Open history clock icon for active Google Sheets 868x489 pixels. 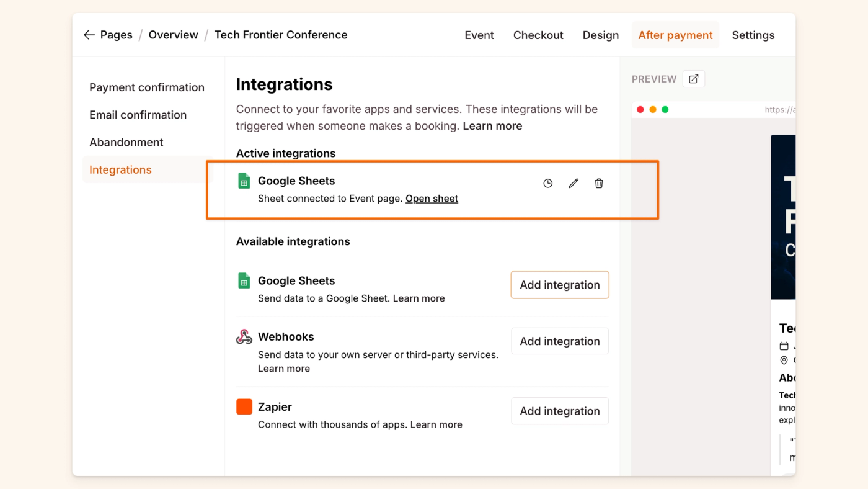point(548,183)
